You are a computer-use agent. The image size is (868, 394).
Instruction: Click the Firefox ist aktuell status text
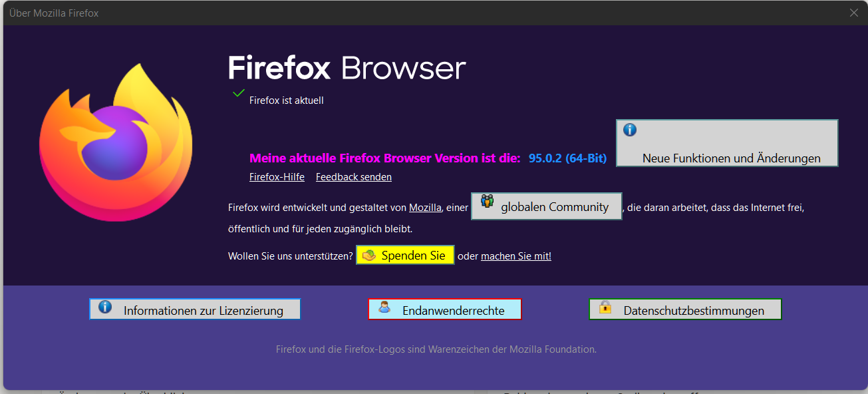coord(287,101)
